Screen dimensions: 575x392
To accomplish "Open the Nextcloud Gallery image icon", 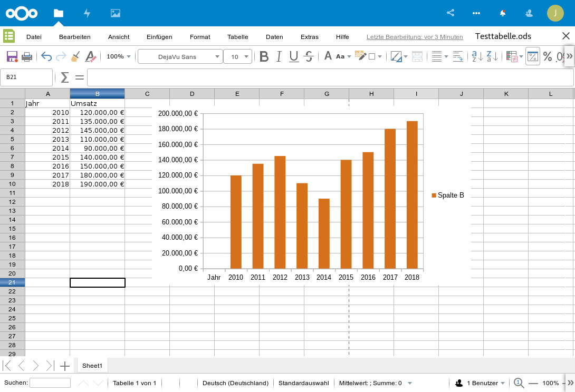I will click(116, 13).
